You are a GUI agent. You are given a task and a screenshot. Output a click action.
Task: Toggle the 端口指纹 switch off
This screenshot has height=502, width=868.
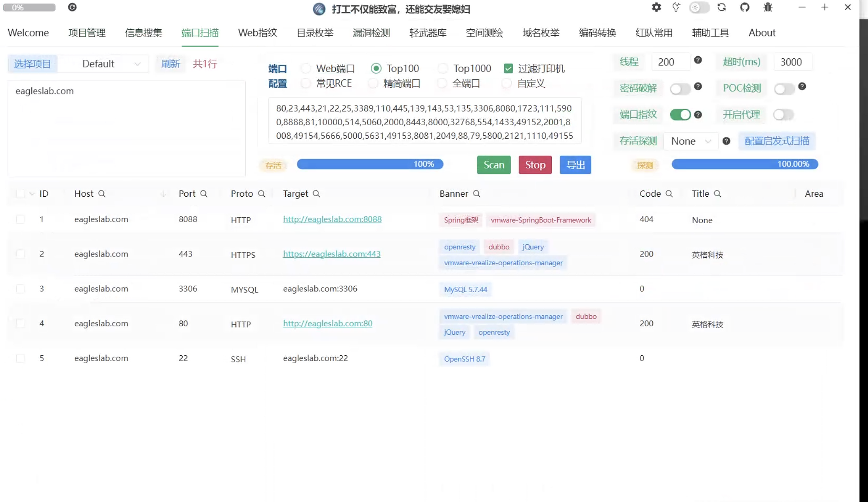[680, 115]
